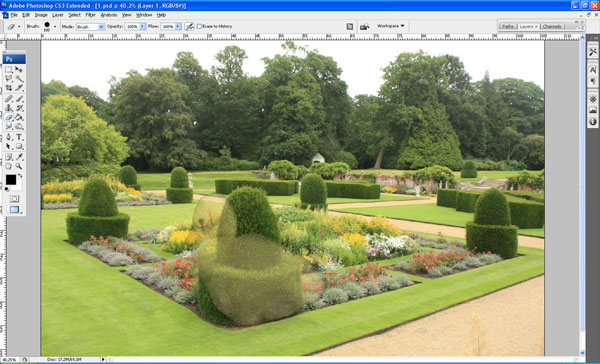
Task: Select the Move tool
Action: pos(18,70)
